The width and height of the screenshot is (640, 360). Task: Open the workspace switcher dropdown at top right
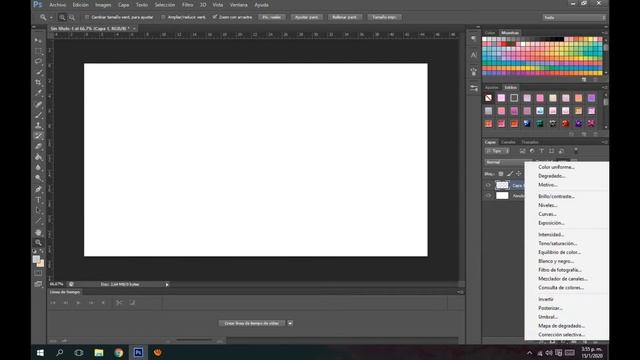click(x=574, y=18)
